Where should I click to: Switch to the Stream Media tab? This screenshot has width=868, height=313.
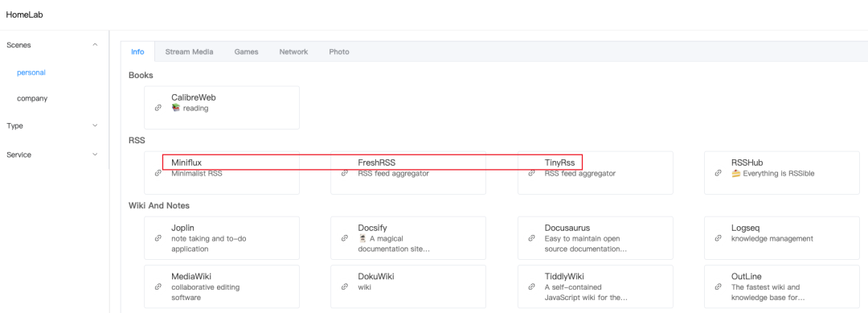click(189, 51)
